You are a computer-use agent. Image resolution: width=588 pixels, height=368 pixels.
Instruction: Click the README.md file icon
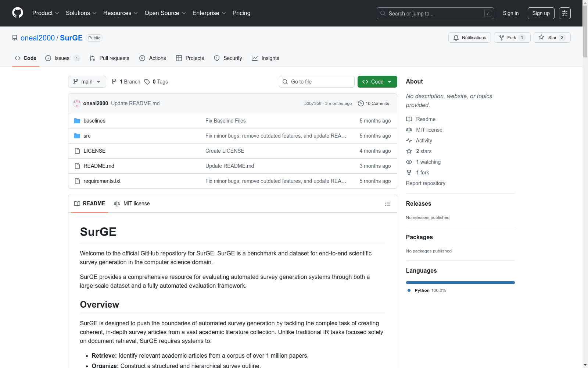(77, 166)
